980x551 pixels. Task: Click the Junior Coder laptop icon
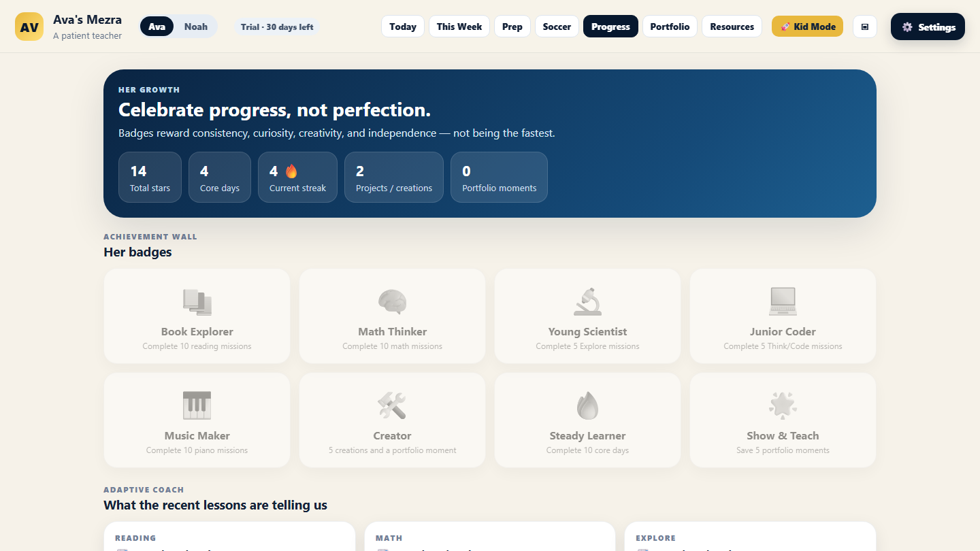(x=783, y=302)
